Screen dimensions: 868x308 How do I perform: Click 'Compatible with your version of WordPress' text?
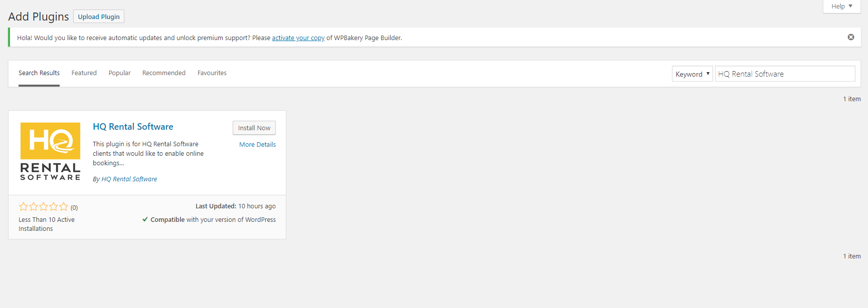point(213,220)
